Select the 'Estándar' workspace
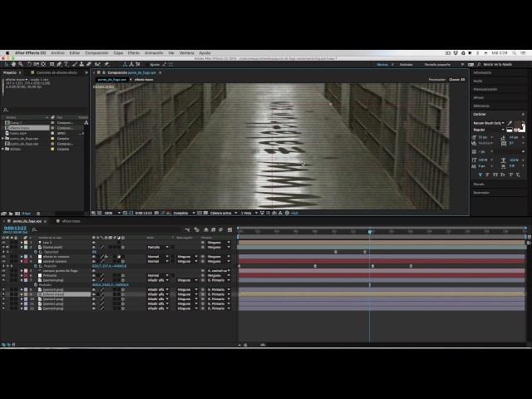 [x=406, y=65]
